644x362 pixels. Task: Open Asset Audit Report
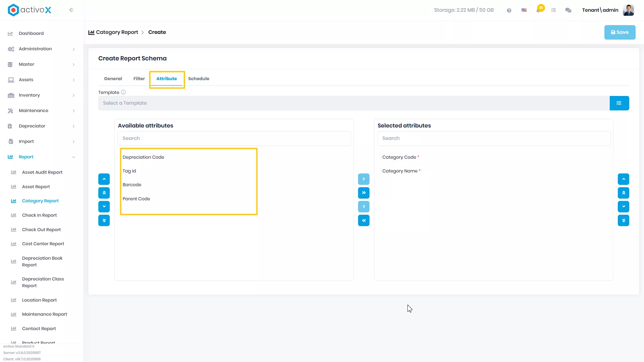pyautogui.click(x=42, y=172)
